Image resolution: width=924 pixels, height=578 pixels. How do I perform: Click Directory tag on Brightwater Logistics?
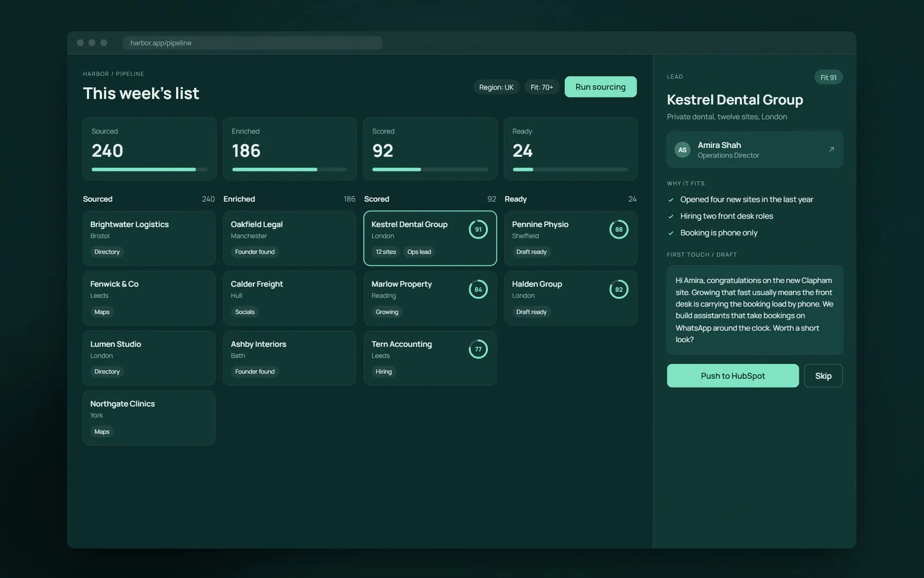(x=107, y=252)
